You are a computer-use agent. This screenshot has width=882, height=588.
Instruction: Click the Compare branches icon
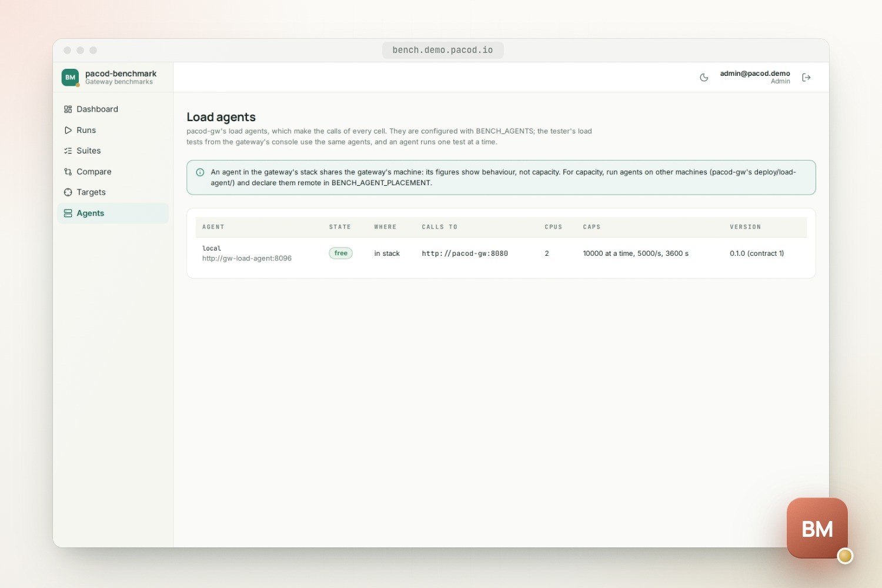(x=68, y=172)
